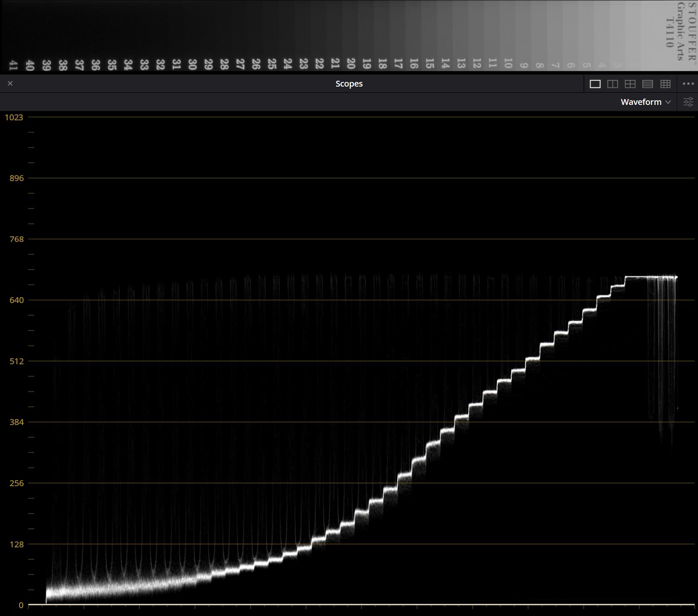Click step 21 on the Stouffer wedge
This screenshot has width=698, height=616.
click(335, 64)
